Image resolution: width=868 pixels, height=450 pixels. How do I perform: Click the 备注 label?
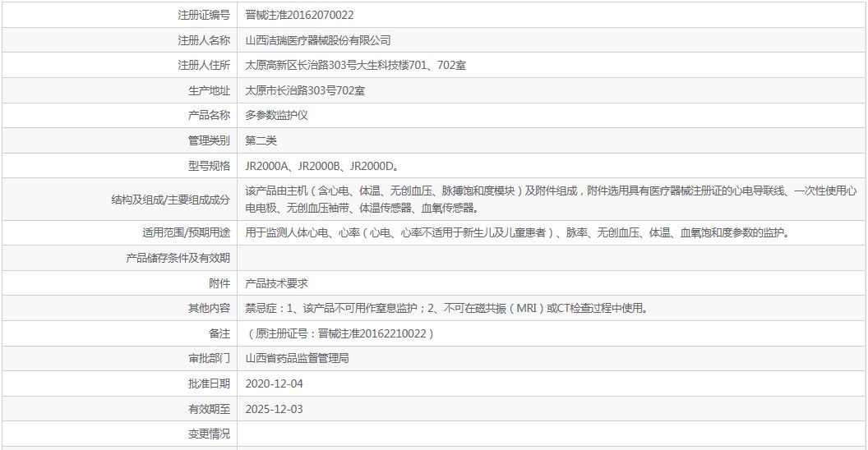[x=219, y=333]
